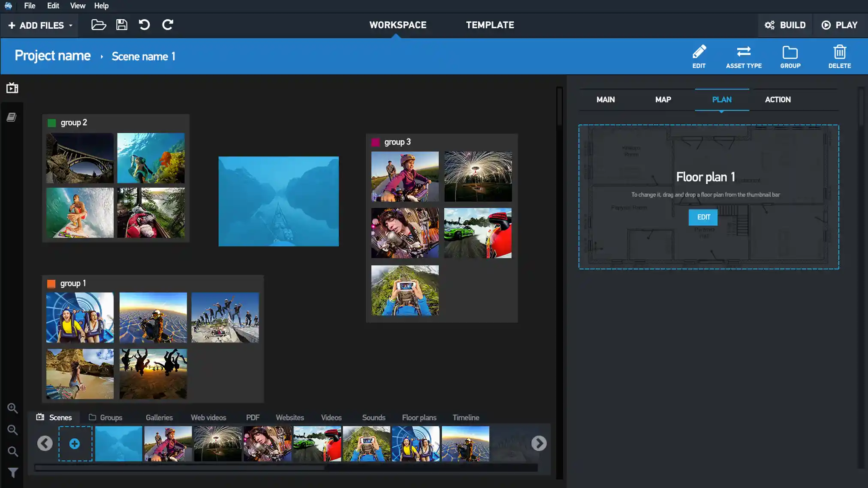Expand the Galleries tab in bottom bar
Viewport: 868px width, 488px height.
[159, 417]
